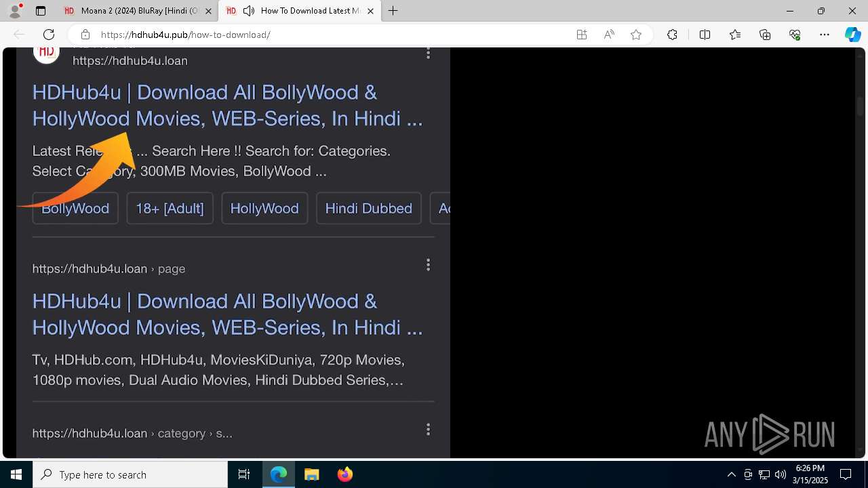
Task: Click the hdhub4u.loan › category breadcrumb
Action: [x=132, y=433]
